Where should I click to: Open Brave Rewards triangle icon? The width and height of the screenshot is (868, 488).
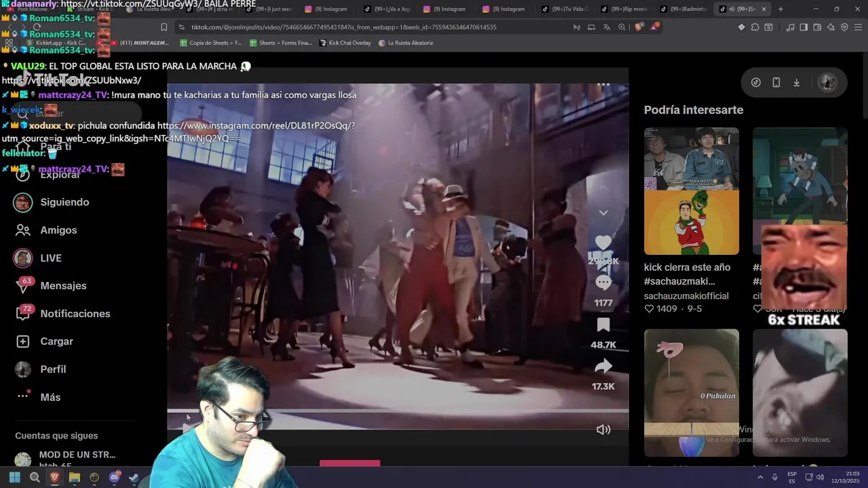654,27
